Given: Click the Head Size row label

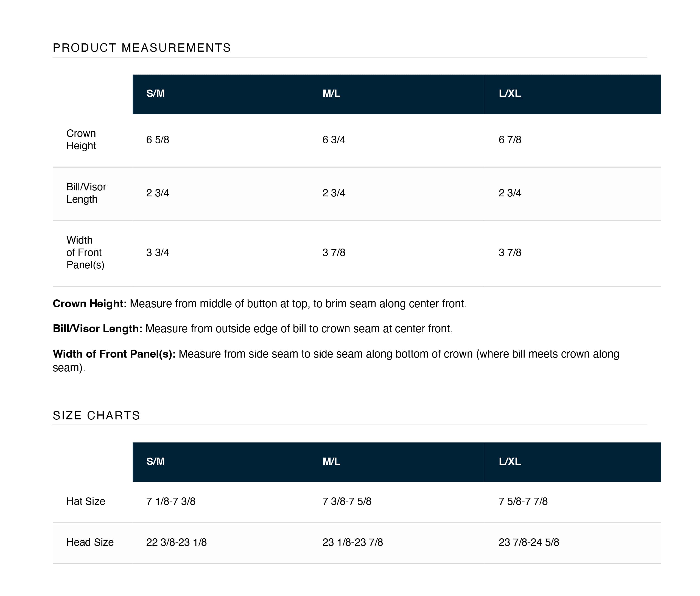Looking at the screenshot, I should (90, 542).
